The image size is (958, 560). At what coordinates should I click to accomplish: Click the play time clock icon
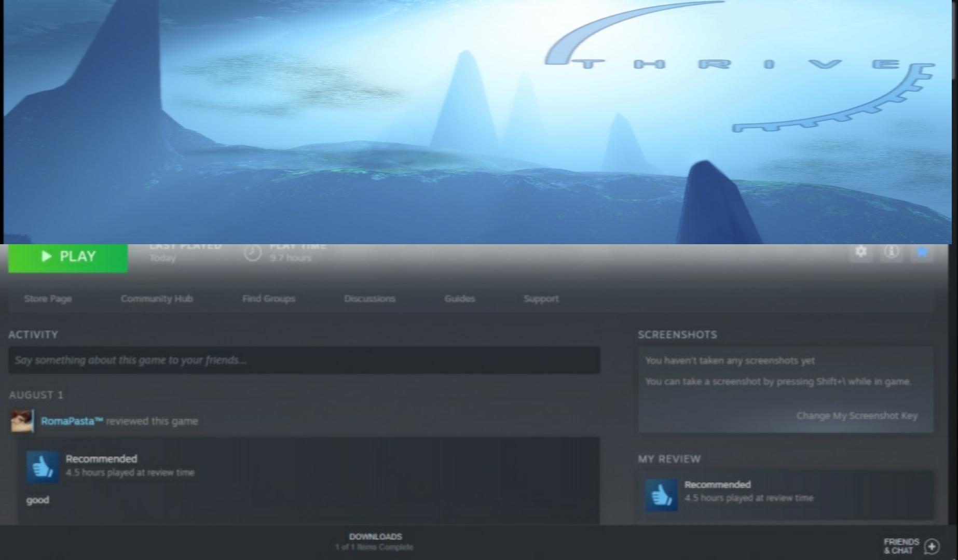click(253, 253)
